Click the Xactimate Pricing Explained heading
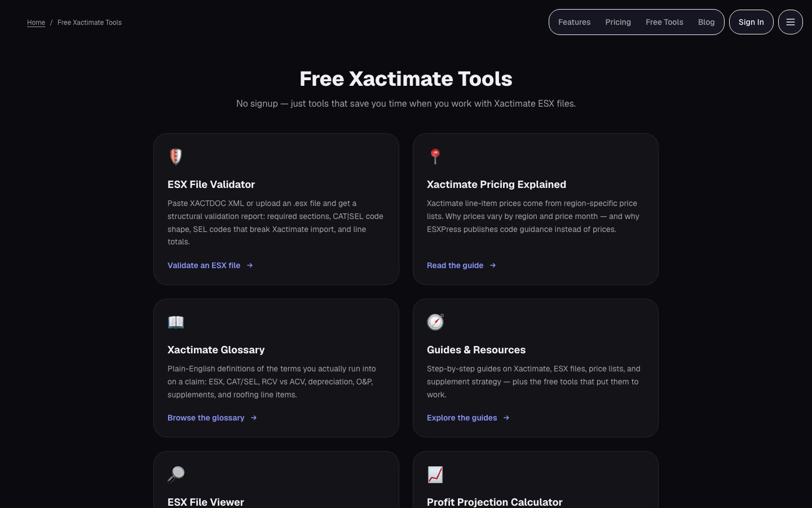 pos(496,185)
